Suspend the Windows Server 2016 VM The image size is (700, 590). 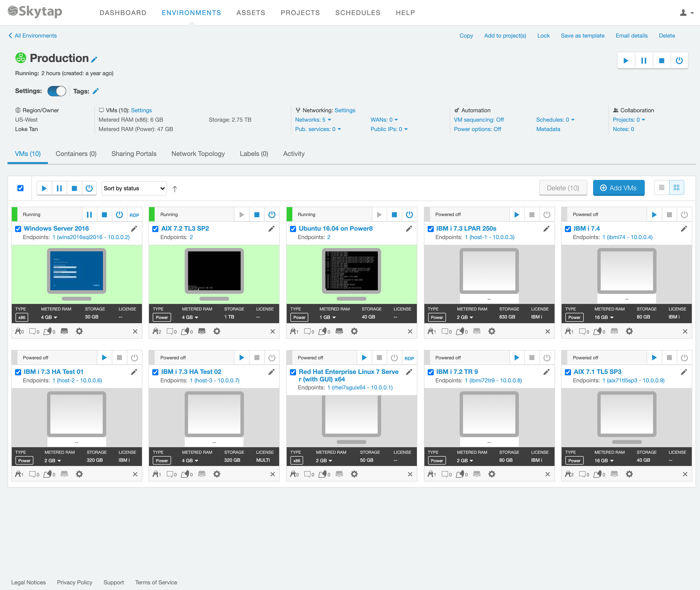coord(89,215)
